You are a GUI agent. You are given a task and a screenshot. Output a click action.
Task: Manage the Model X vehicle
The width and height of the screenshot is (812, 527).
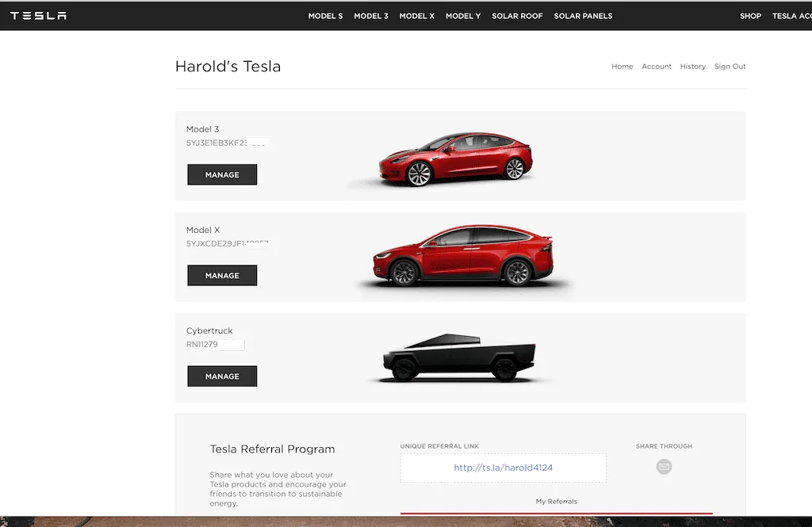(222, 276)
